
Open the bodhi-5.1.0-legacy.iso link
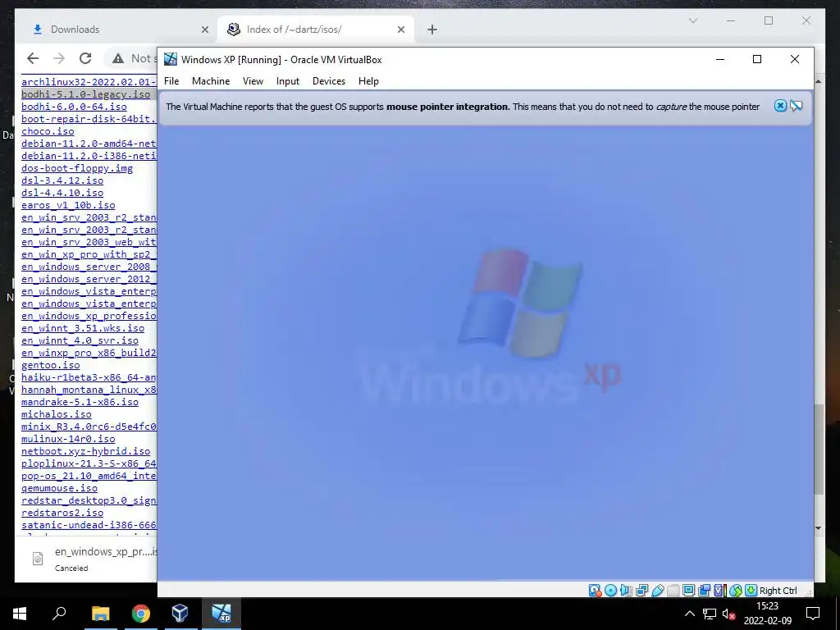(85, 94)
